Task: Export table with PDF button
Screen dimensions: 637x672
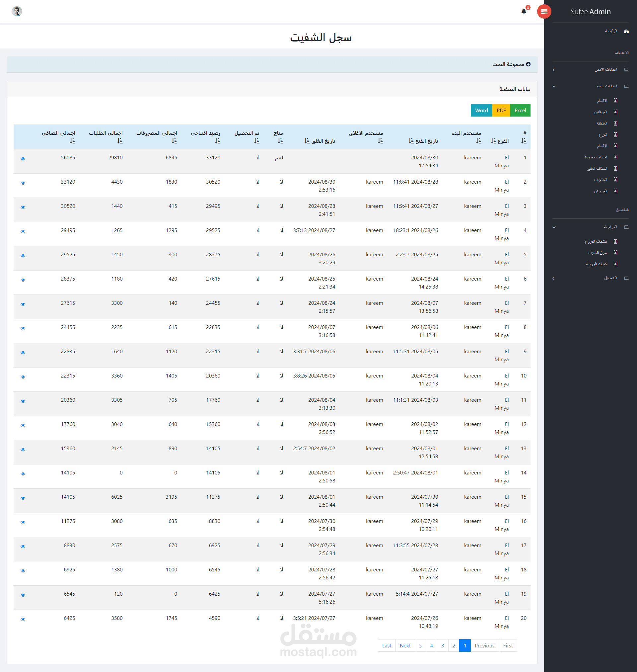Action: pyautogui.click(x=501, y=111)
